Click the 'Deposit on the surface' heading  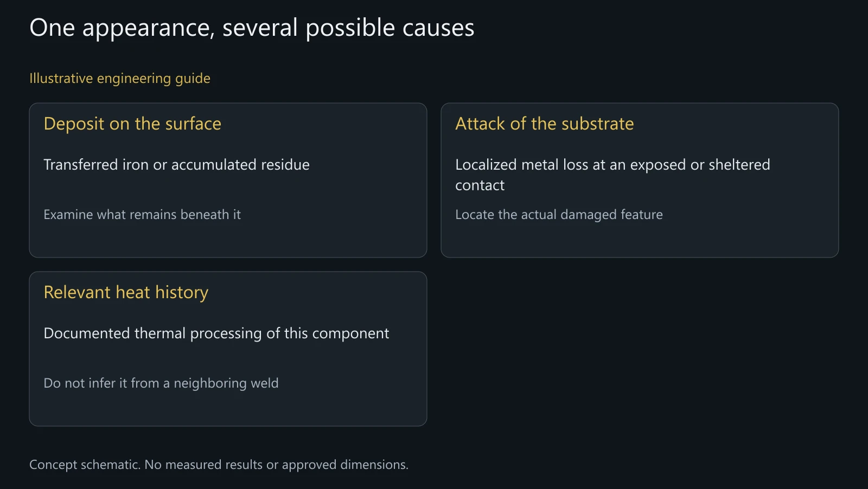tap(132, 124)
